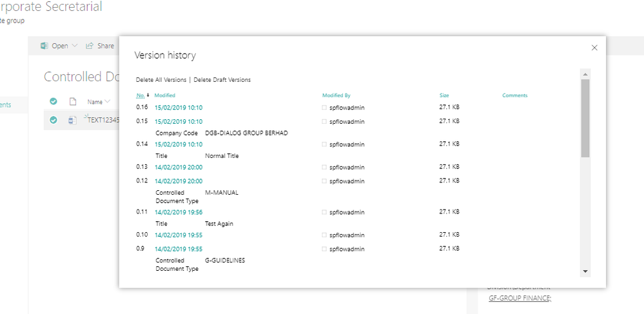
Task: Click the Comments column header
Action: coord(514,95)
